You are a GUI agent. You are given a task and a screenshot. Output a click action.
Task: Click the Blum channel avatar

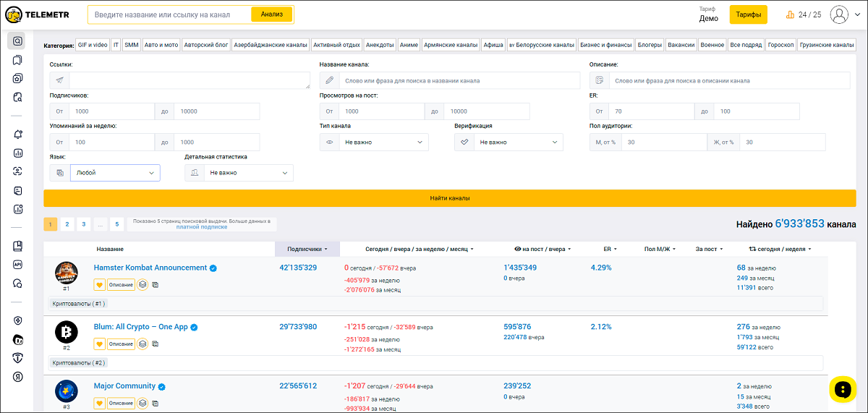(x=67, y=332)
